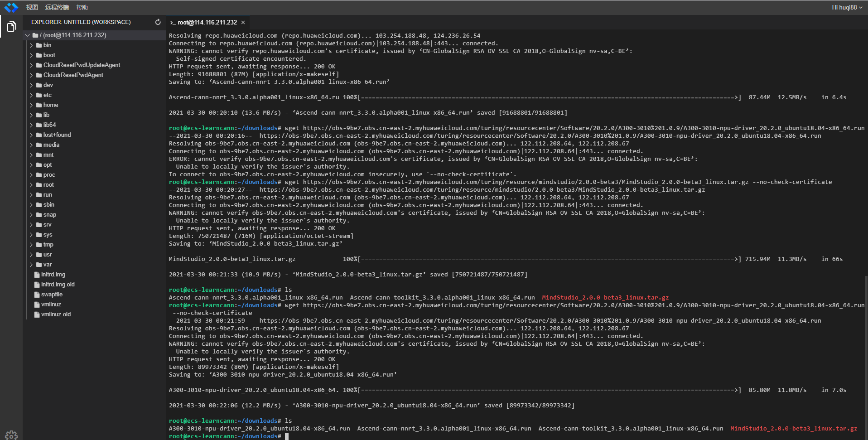Click the terminal vertical scrollbar

tap(866, 358)
